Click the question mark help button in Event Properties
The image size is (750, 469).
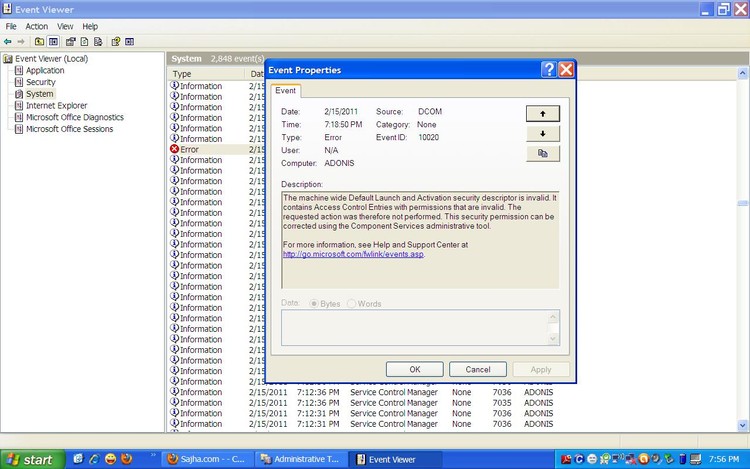tap(549, 70)
